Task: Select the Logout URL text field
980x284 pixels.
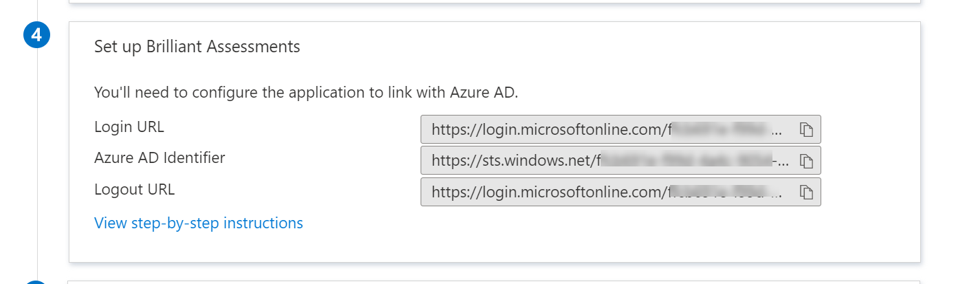Action: (x=605, y=192)
